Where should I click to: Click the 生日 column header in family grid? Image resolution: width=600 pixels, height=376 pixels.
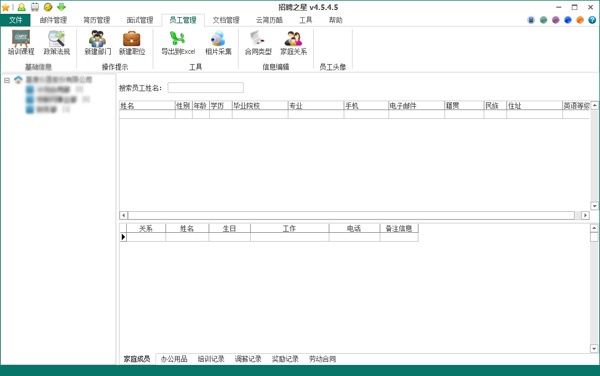coord(229,228)
